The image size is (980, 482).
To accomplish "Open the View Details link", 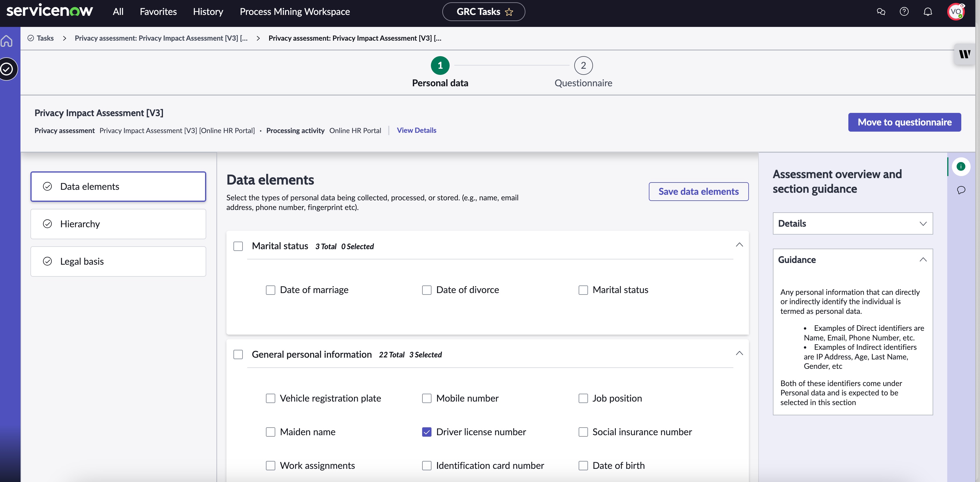I will (416, 130).
